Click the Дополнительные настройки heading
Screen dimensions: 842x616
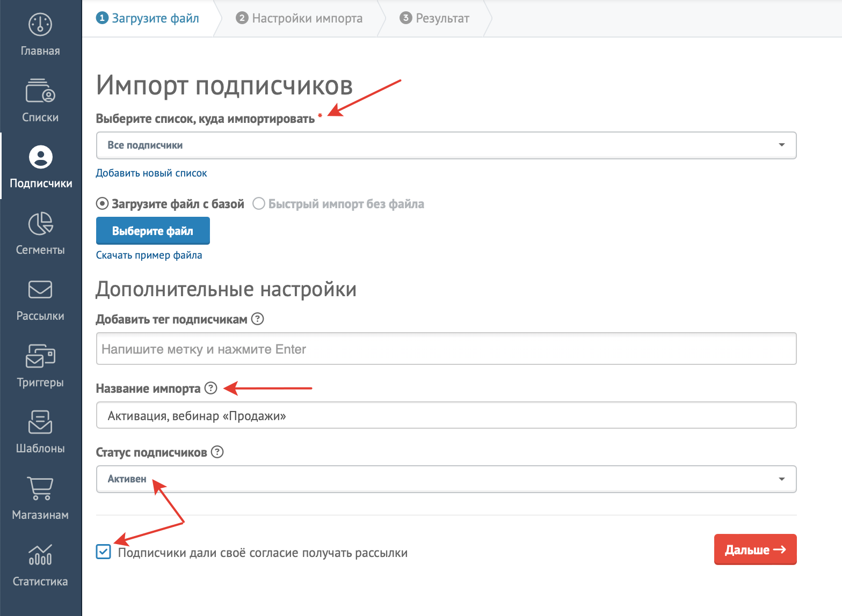[226, 289]
